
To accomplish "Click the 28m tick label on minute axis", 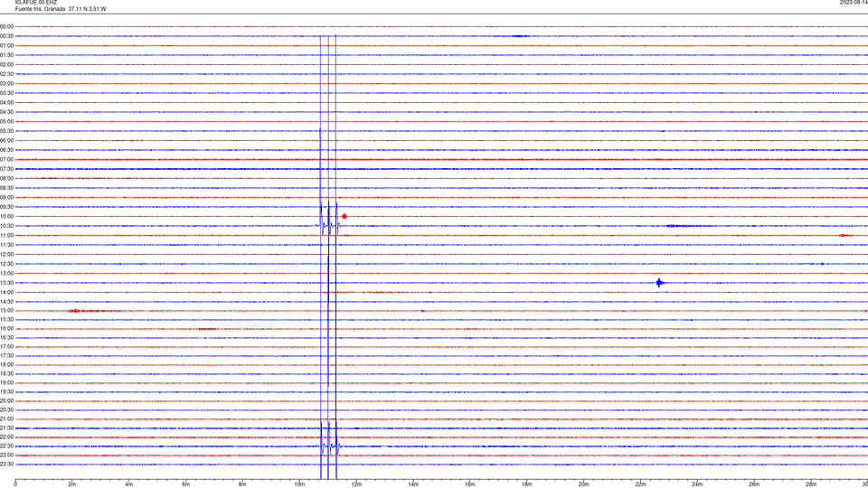I will [811, 484].
